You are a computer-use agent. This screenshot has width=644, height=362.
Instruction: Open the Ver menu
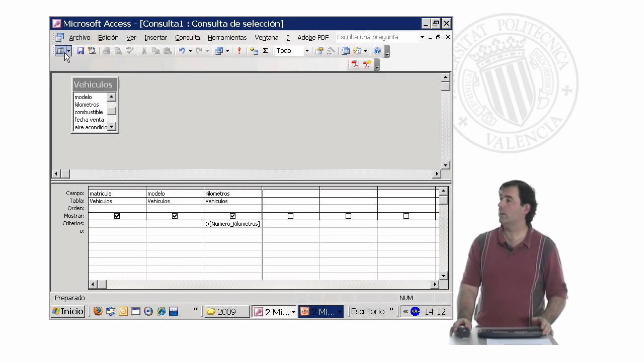131,37
